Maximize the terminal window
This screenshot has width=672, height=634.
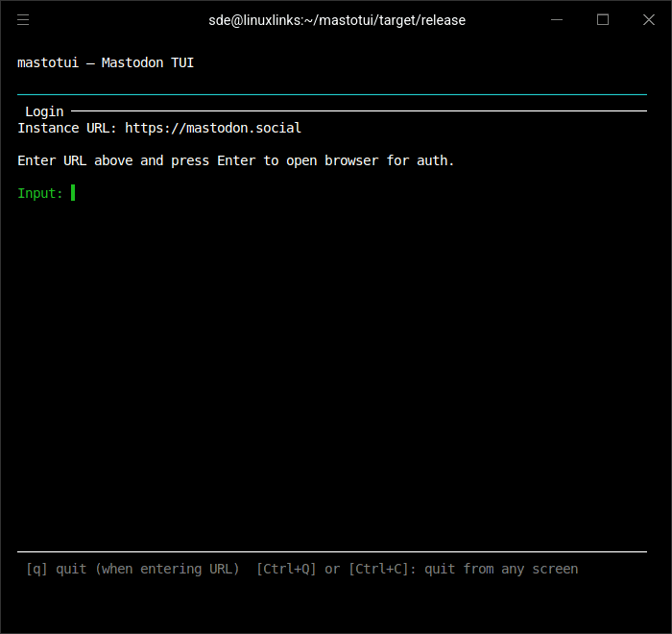click(603, 20)
